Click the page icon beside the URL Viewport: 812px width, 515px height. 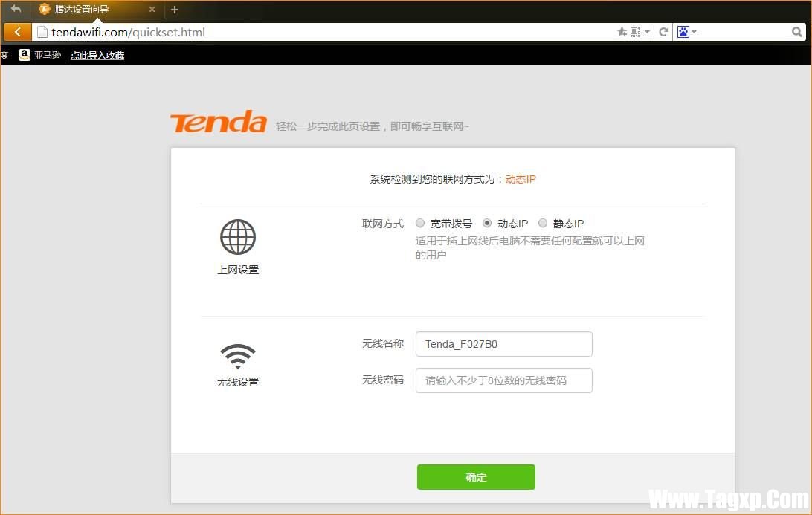point(42,32)
